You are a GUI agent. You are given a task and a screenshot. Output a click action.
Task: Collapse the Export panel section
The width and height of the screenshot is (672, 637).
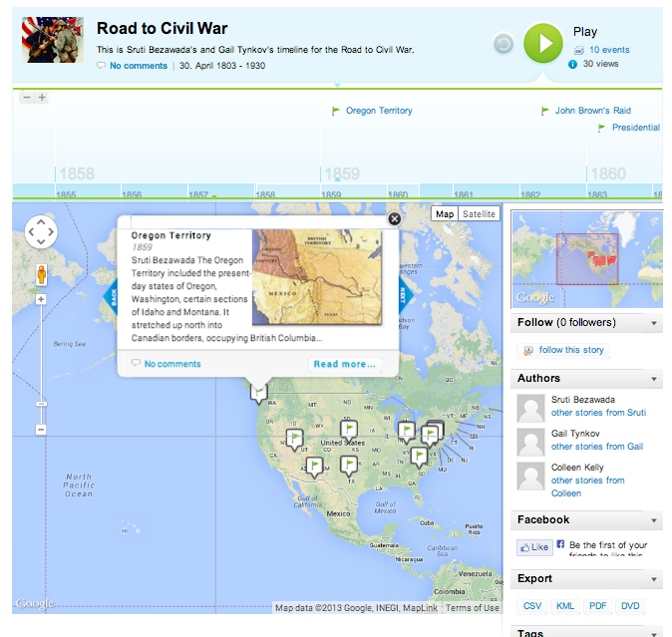(x=654, y=579)
